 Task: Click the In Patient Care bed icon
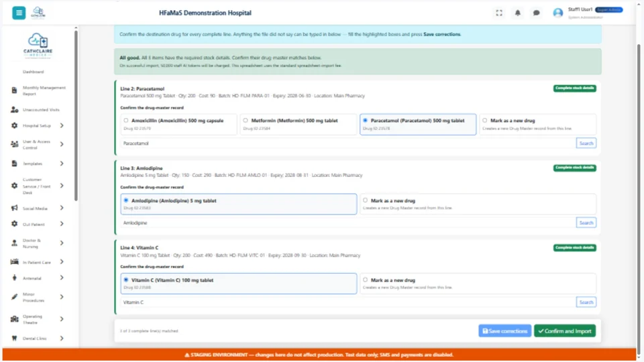pos(14,262)
